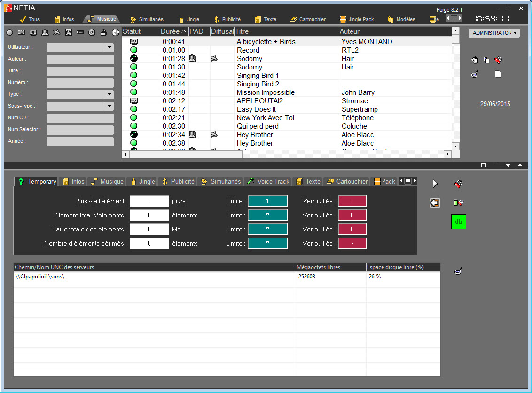Click the Titre search input field

pos(80,71)
